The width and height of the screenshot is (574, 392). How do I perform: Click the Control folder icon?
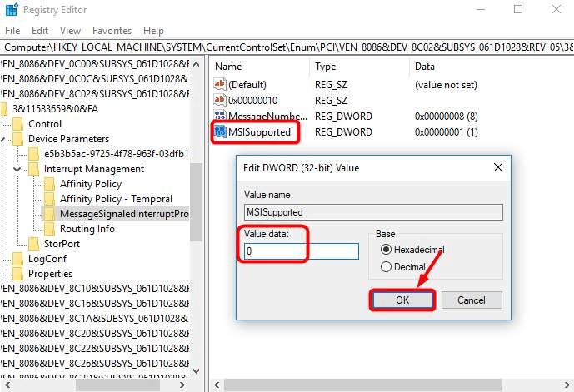coord(18,124)
